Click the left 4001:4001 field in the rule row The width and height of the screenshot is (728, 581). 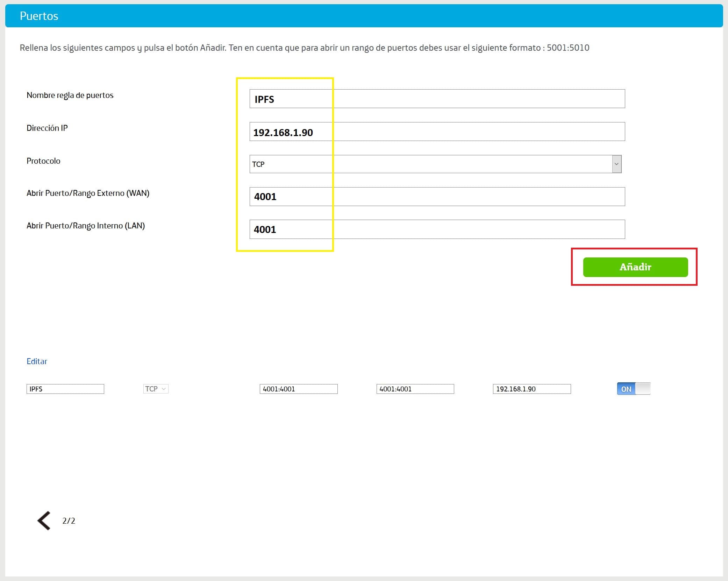(x=298, y=389)
